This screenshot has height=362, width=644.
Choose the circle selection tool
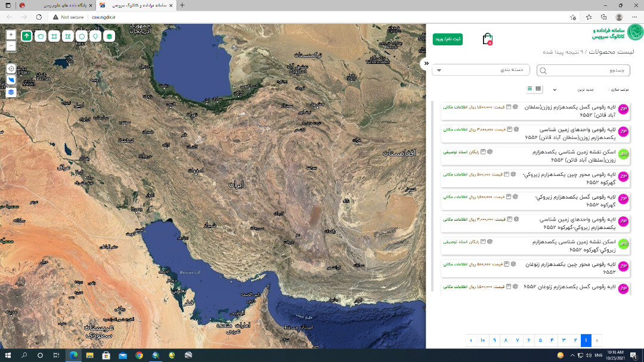[x=82, y=36]
